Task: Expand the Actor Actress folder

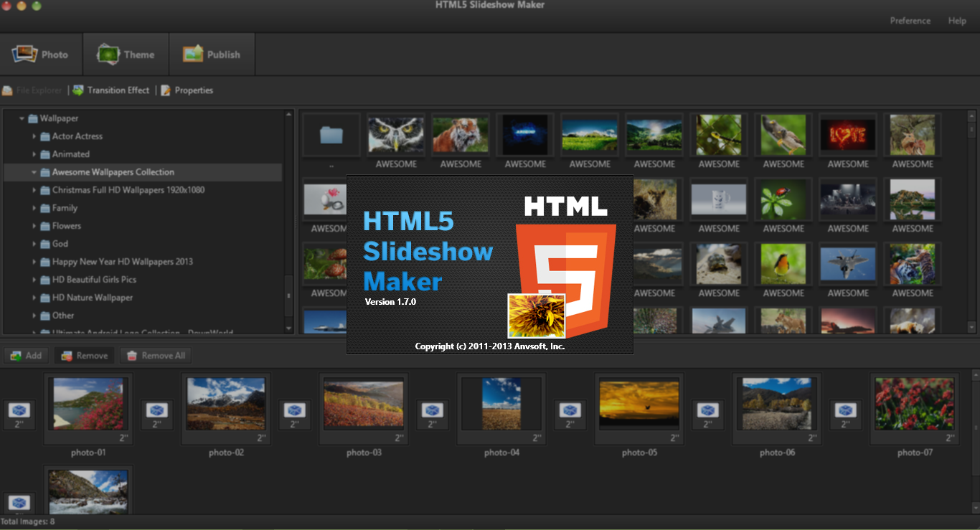Action: click(x=34, y=136)
